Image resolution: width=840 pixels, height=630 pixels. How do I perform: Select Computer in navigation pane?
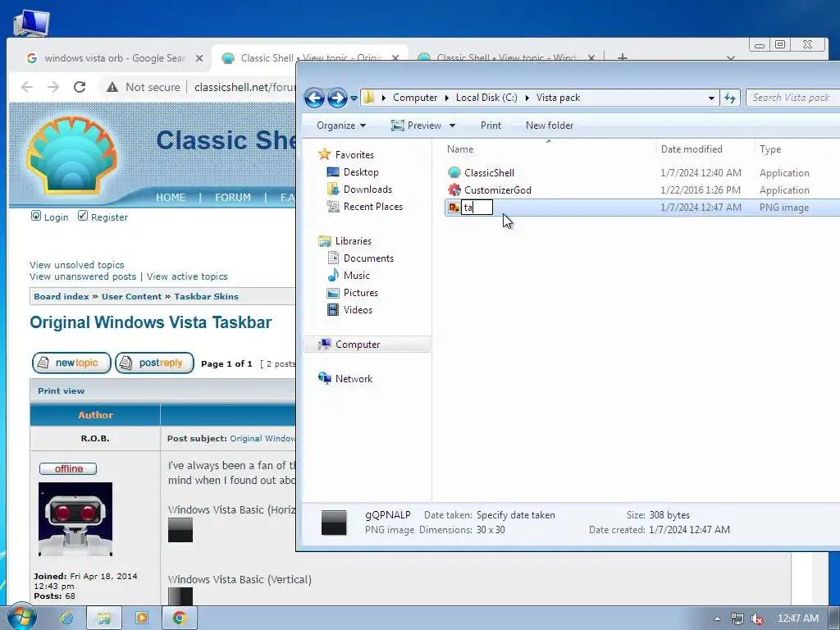click(358, 345)
